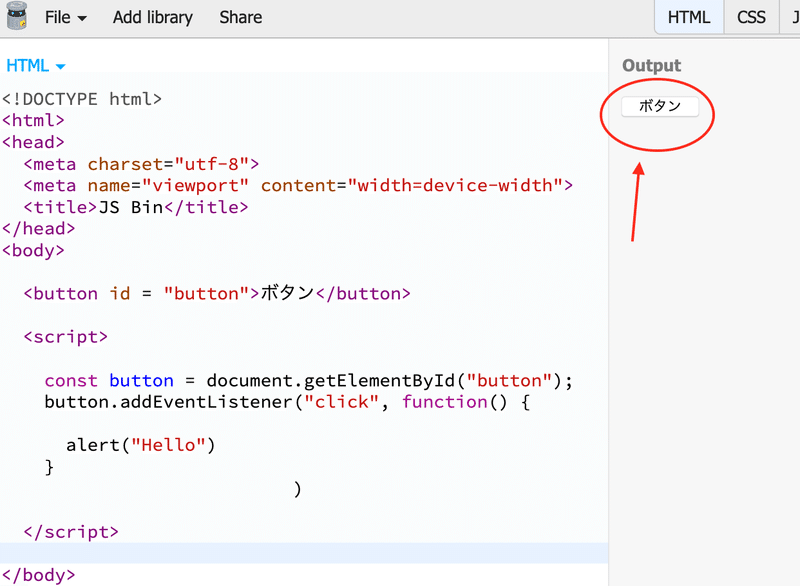Click the ボタン button in Output
800x586 pixels.
coord(660,106)
